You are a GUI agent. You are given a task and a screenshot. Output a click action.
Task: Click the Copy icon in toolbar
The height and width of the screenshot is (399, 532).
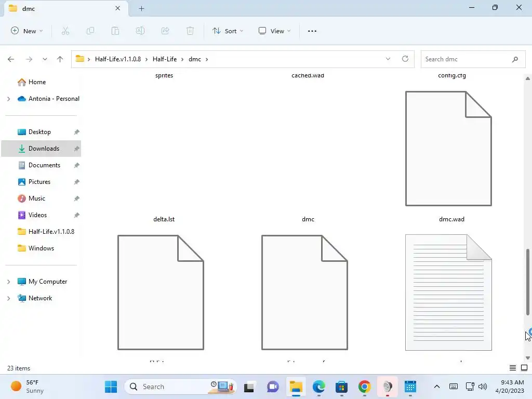pos(90,31)
